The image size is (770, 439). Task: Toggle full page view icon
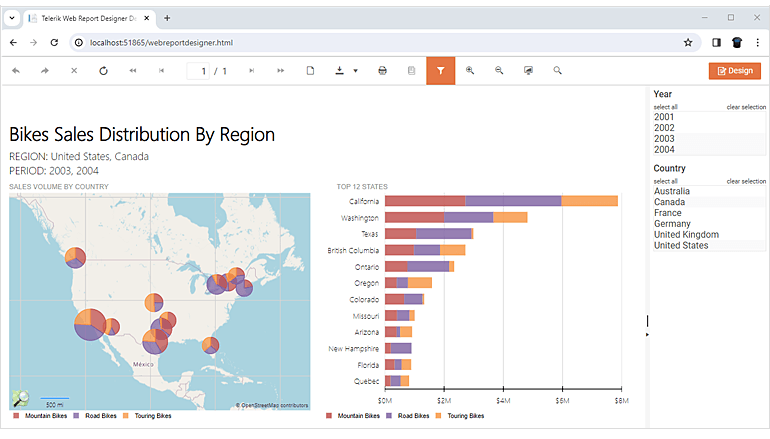[528, 71]
